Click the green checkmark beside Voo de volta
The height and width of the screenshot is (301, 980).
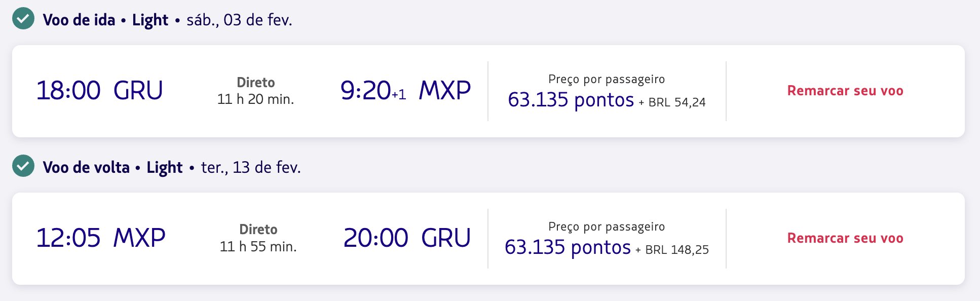click(23, 166)
